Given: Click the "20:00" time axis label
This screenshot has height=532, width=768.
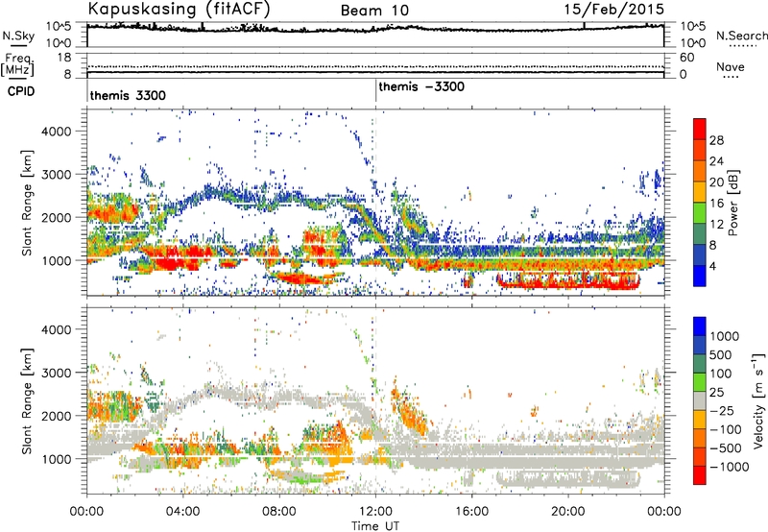Looking at the screenshot, I should coord(568,512).
